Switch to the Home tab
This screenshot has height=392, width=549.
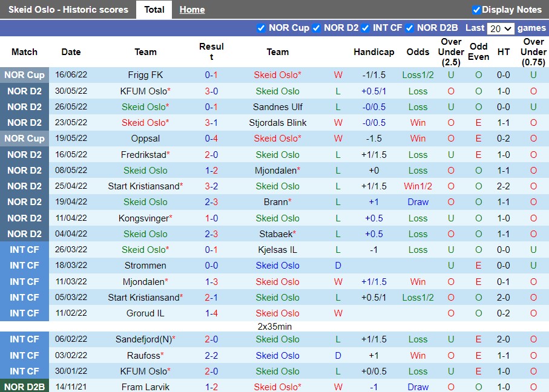(x=192, y=10)
